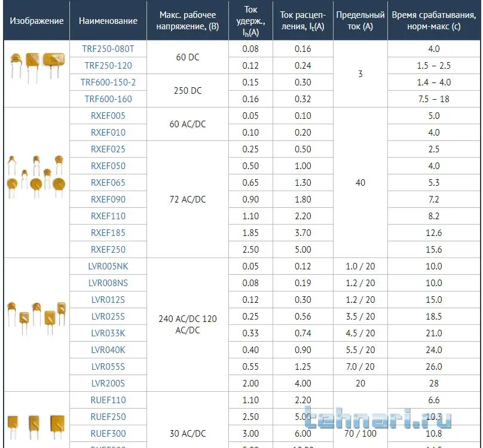Viewport: 483px width, 448px height.
Task: Open the LVR040K product link
Action: (x=108, y=350)
